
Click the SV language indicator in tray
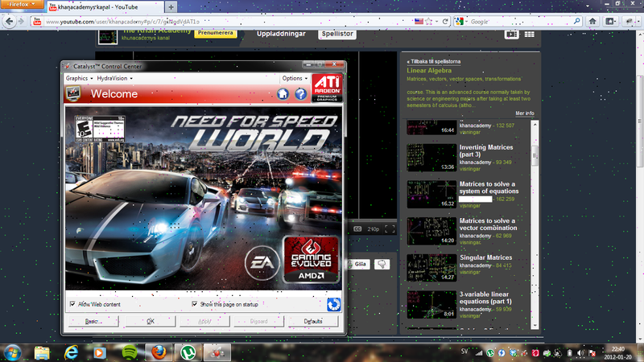[x=464, y=352]
